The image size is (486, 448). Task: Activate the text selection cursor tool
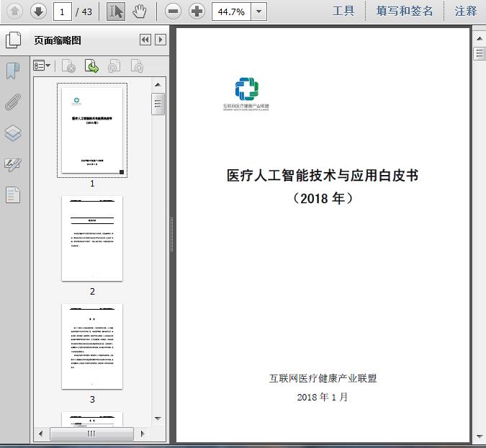coord(116,12)
